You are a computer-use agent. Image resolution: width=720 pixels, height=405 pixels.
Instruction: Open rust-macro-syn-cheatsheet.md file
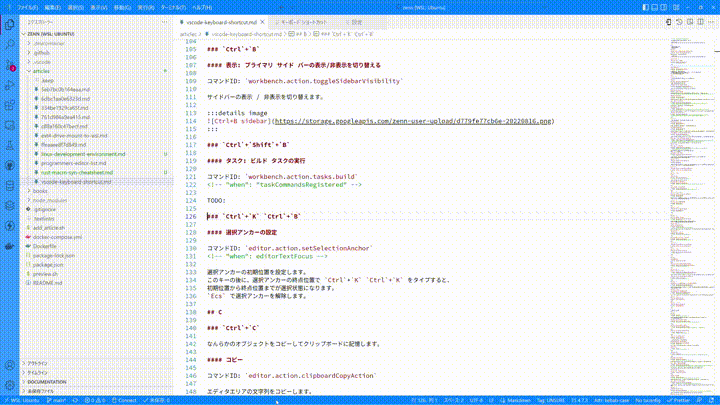(x=96, y=173)
